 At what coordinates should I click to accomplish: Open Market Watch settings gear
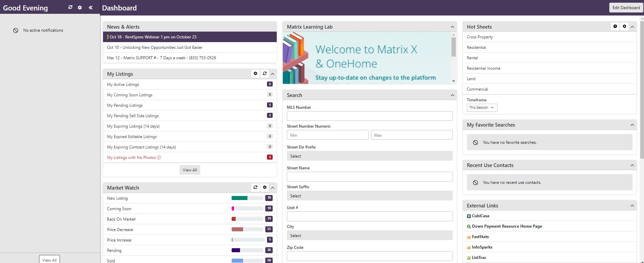(x=265, y=187)
